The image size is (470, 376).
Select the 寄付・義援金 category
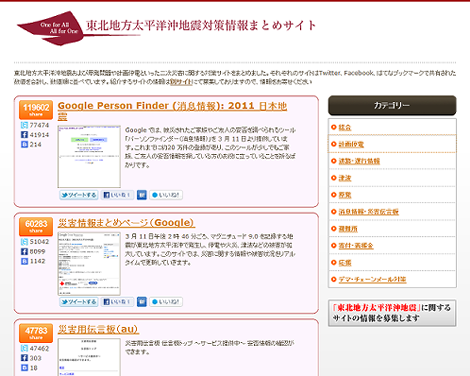click(x=356, y=246)
